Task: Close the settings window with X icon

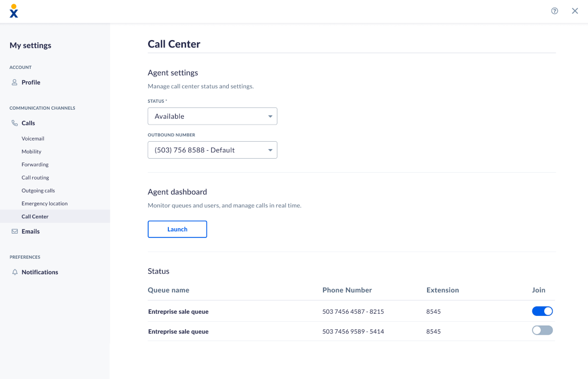Action: tap(575, 11)
